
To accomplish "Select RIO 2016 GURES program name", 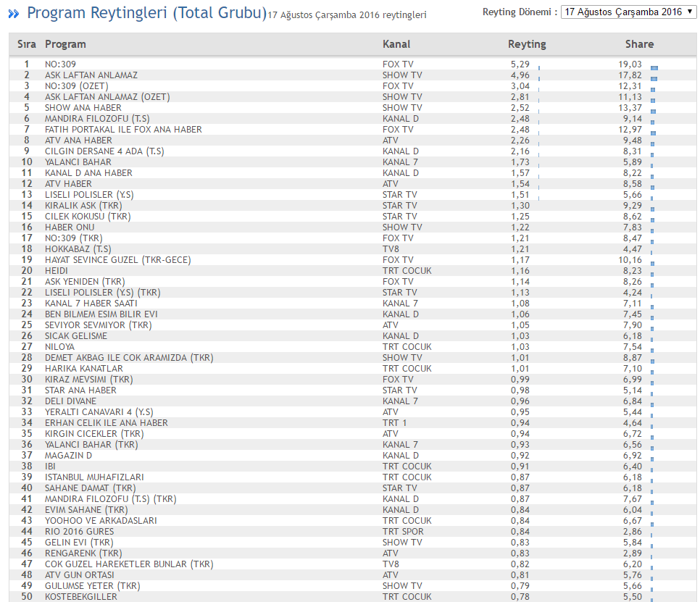I will (79, 532).
